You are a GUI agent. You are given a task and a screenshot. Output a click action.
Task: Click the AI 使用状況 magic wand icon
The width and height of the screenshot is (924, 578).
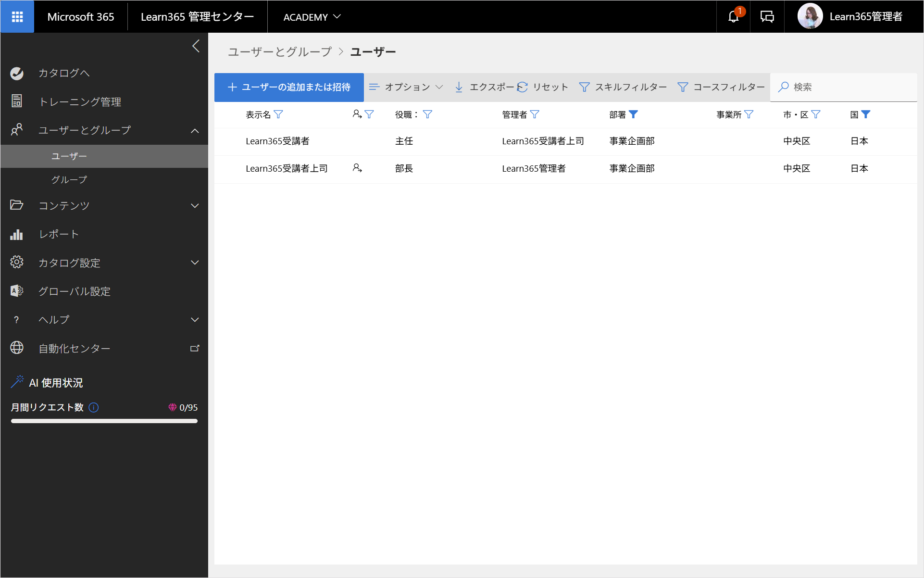17,382
